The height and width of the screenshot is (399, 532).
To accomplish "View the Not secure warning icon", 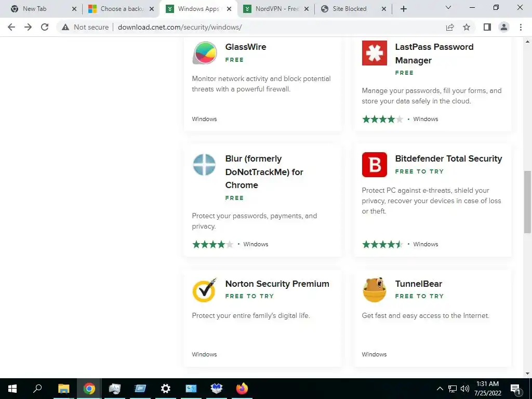I will tap(65, 27).
